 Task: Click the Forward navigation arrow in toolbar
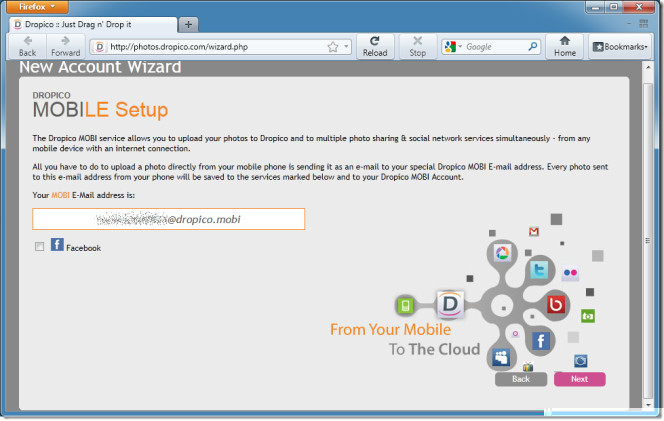pos(66,47)
